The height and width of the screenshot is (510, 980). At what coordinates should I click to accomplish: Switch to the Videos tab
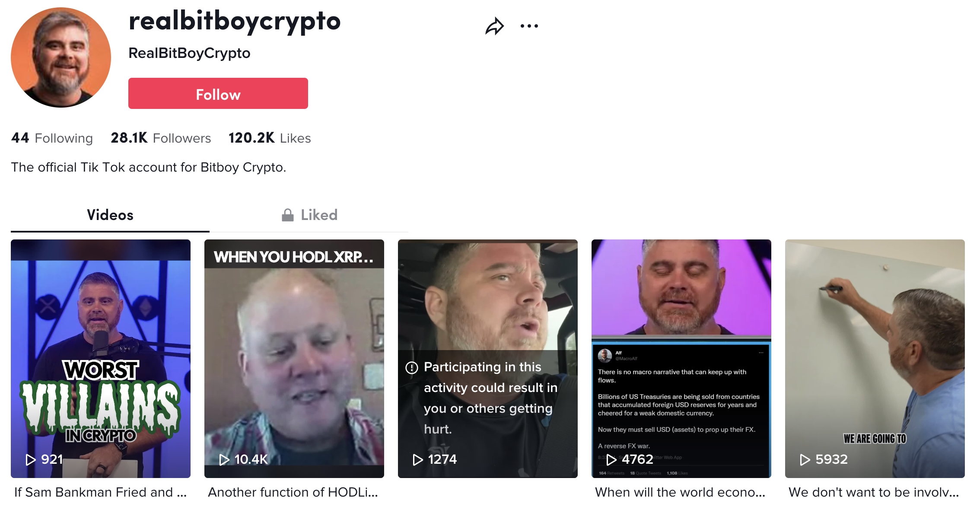pyautogui.click(x=110, y=215)
